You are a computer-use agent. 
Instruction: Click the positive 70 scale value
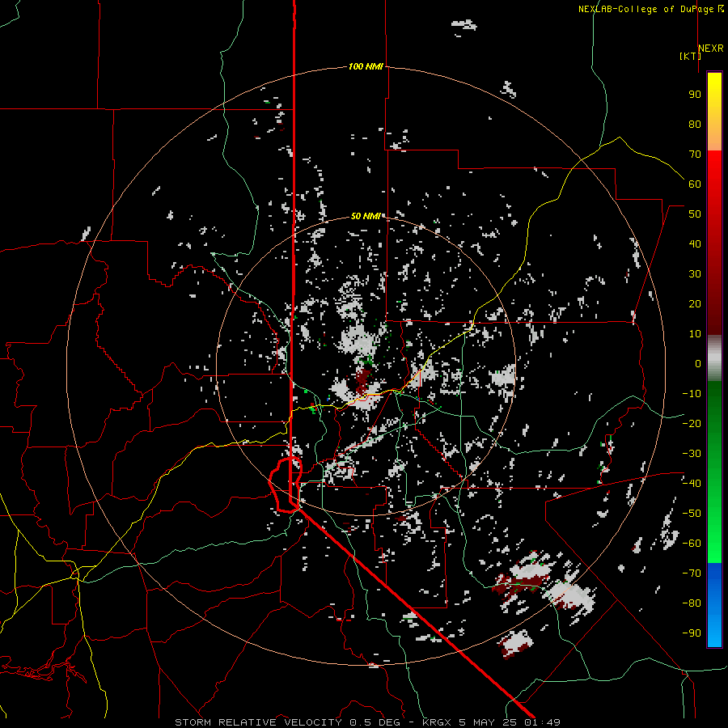[x=695, y=154]
